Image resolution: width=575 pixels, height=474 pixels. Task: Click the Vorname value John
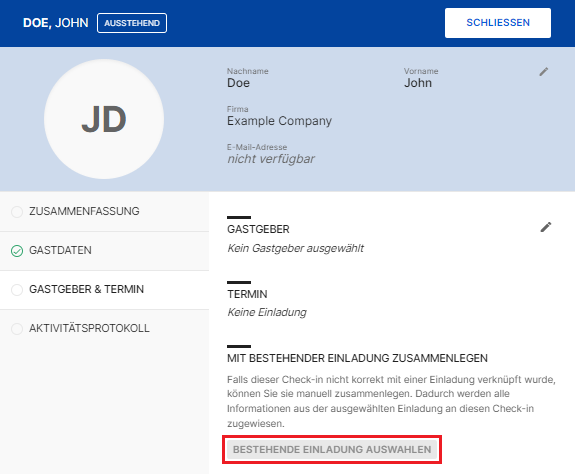point(418,83)
